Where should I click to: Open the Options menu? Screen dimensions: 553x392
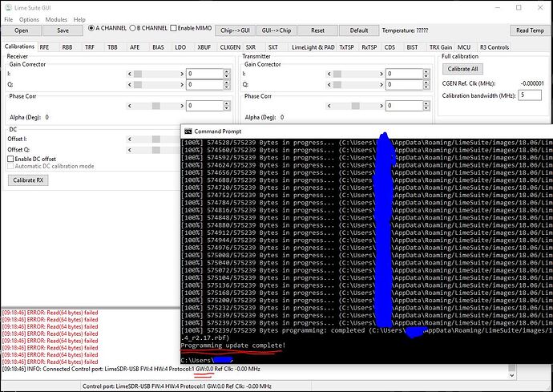coord(29,19)
